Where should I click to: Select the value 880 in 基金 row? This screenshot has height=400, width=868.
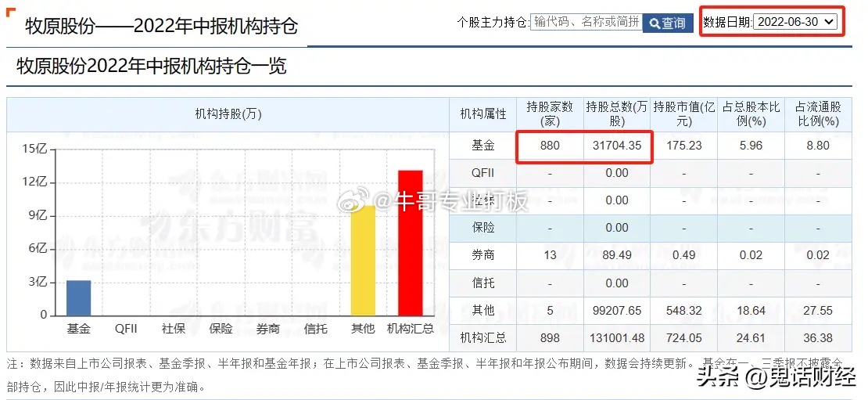coord(550,146)
